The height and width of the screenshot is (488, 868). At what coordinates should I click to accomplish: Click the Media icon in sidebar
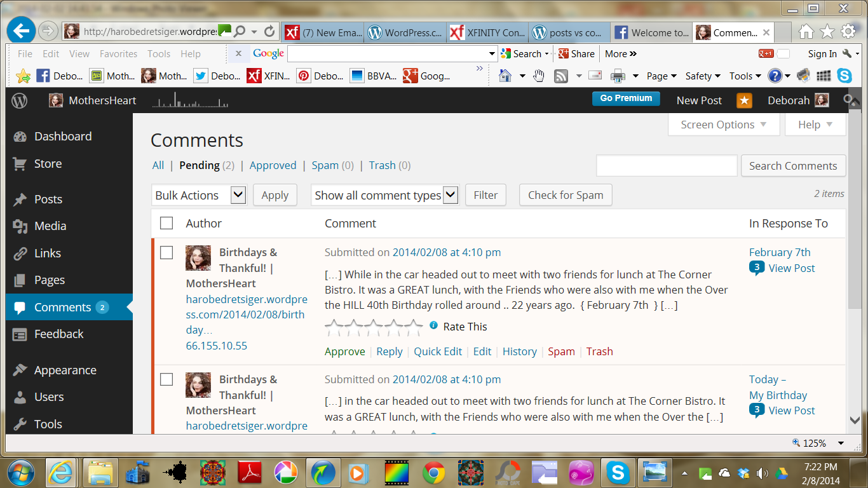click(20, 226)
